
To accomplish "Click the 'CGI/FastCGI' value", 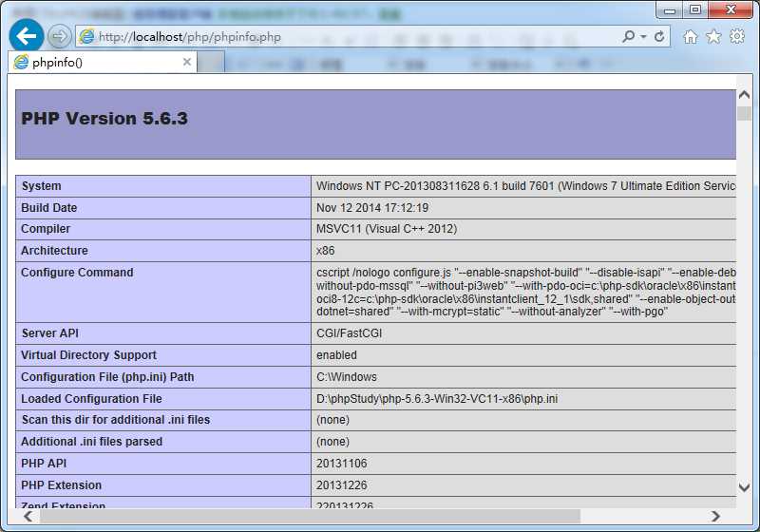I will pos(349,333).
